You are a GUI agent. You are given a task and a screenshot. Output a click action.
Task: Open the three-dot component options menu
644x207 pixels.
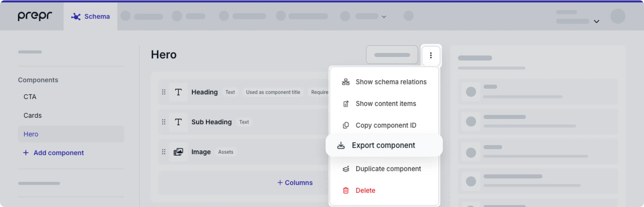(x=431, y=55)
